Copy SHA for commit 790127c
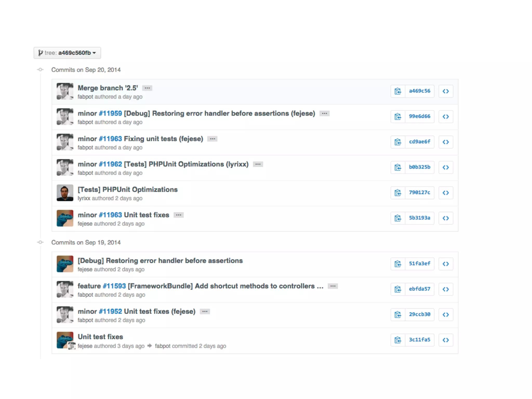This screenshot has height=399, width=532. coord(398,193)
